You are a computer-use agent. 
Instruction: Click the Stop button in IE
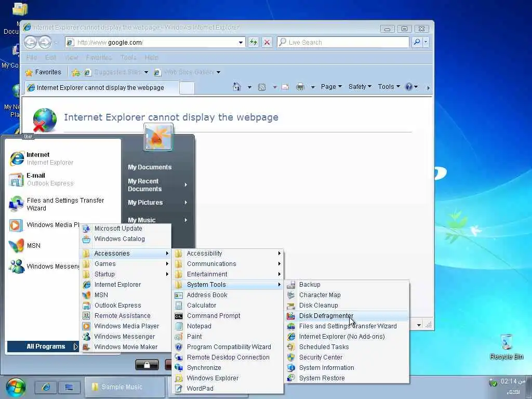pyautogui.click(x=267, y=42)
